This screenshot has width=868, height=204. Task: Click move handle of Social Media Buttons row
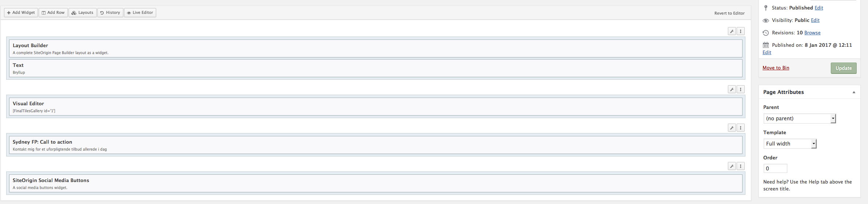741,166
